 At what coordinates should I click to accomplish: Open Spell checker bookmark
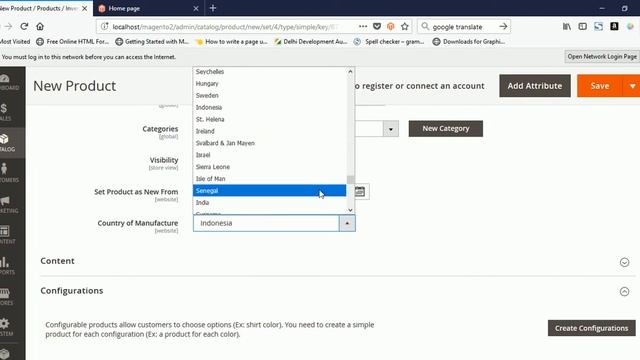[x=389, y=41]
